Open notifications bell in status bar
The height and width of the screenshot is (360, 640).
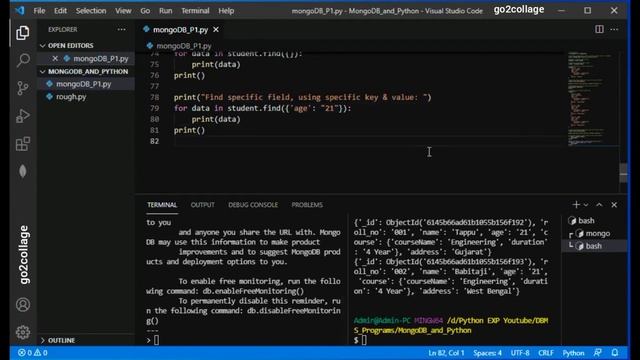point(615,353)
